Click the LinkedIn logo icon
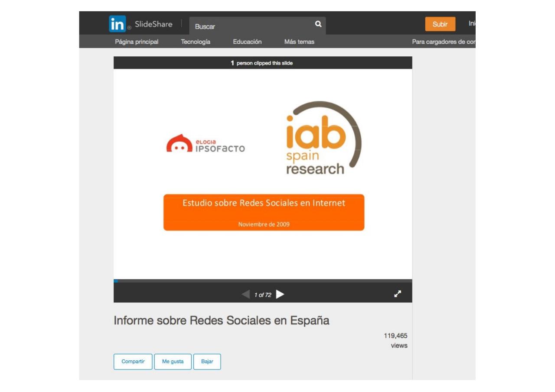Image resolution: width=555 pixels, height=392 pixels. click(x=117, y=24)
